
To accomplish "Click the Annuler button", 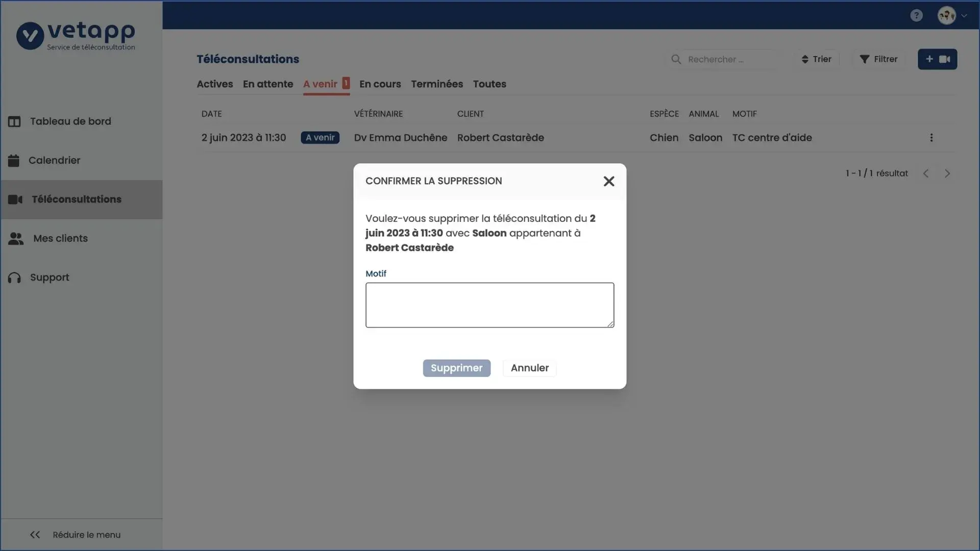I will [x=529, y=368].
